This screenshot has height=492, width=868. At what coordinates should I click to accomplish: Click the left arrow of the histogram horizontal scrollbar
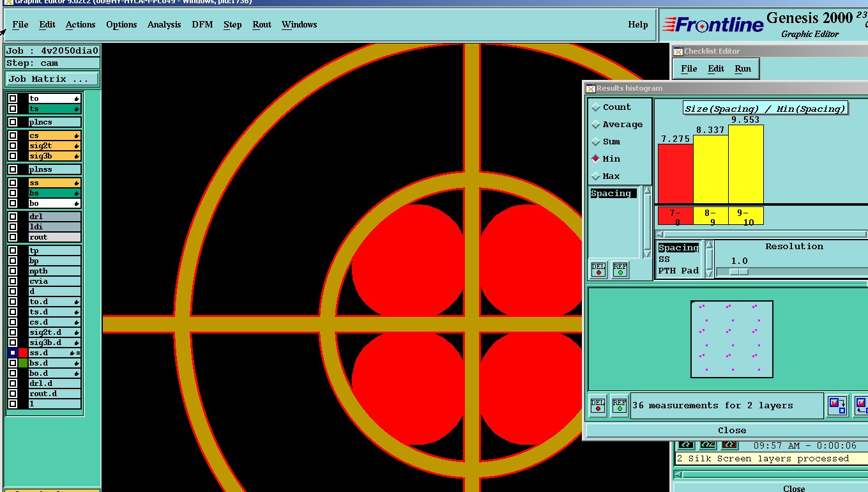pyautogui.click(x=659, y=234)
